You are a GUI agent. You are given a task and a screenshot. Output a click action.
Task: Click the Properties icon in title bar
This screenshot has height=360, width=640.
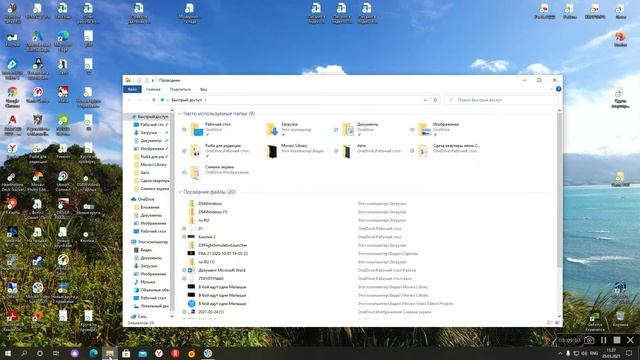click(139, 80)
